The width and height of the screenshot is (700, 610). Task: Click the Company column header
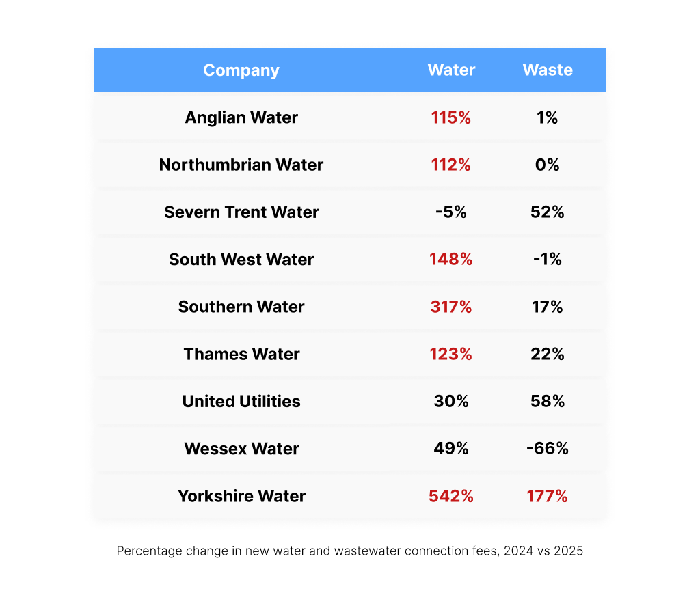pos(241,70)
